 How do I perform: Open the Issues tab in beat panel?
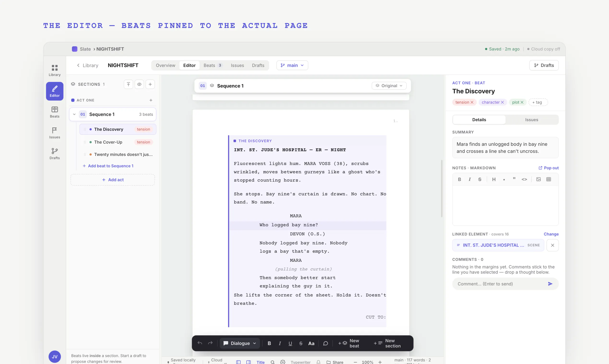coord(532,120)
